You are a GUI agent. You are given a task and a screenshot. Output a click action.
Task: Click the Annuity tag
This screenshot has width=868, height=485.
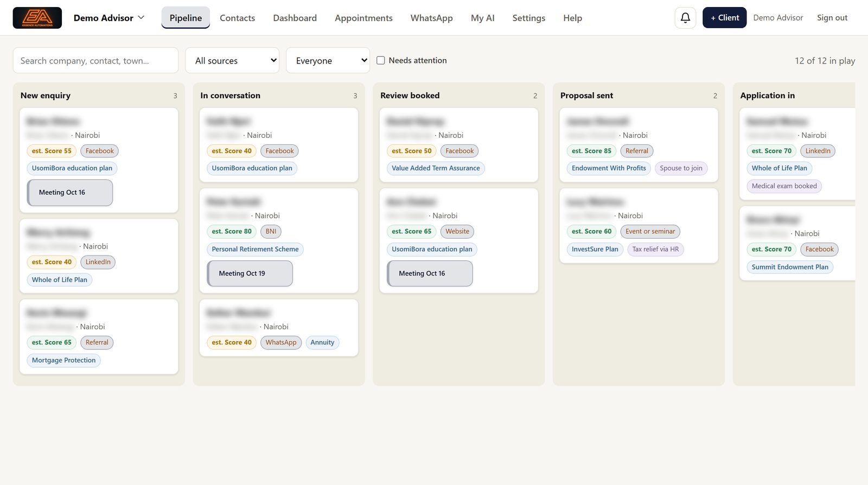(322, 342)
